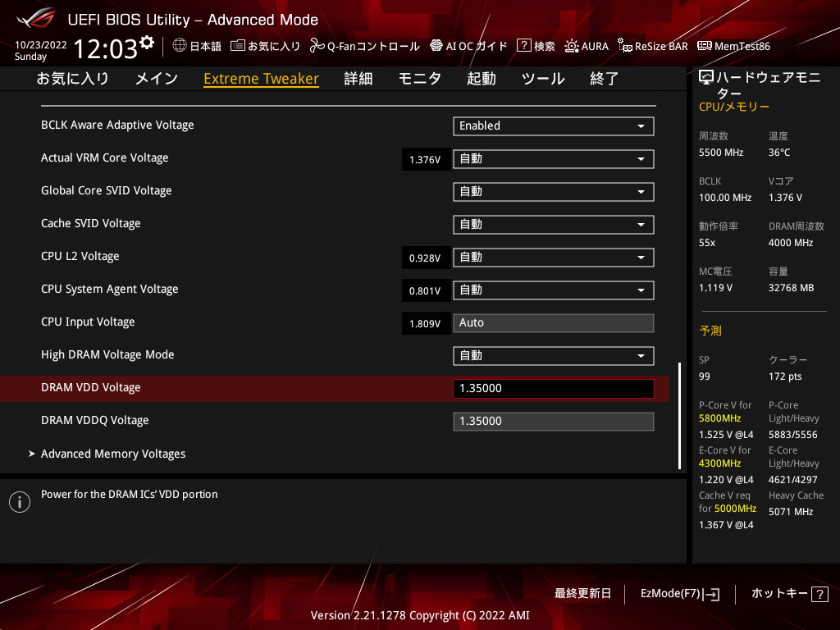Select the Extreme Tweaker tab
This screenshot has width=840, height=630.
(x=262, y=79)
